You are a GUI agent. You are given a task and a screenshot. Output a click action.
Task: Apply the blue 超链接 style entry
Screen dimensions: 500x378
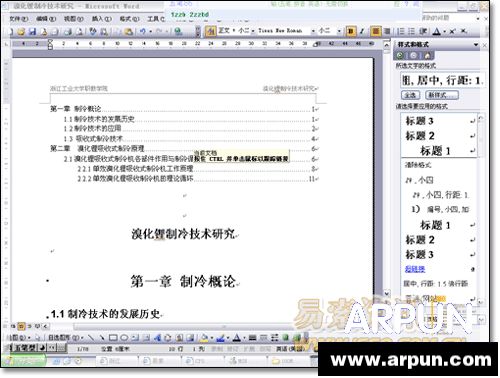click(415, 269)
